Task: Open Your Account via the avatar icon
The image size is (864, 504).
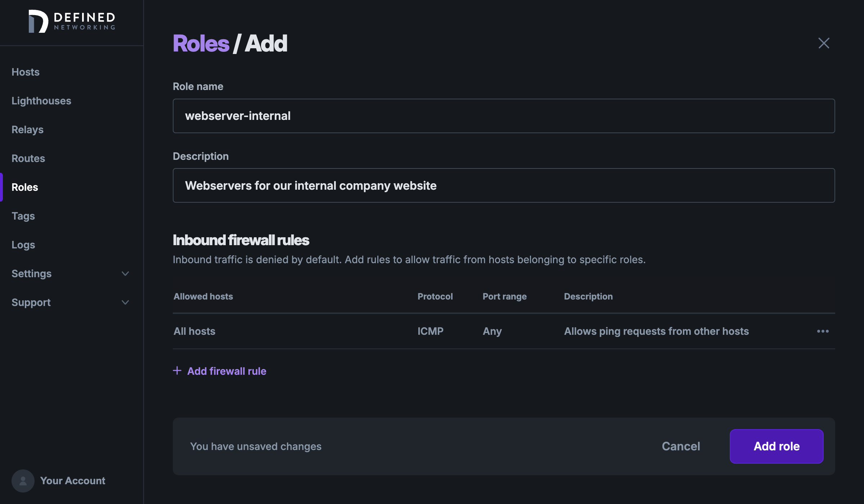Action: (23, 481)
